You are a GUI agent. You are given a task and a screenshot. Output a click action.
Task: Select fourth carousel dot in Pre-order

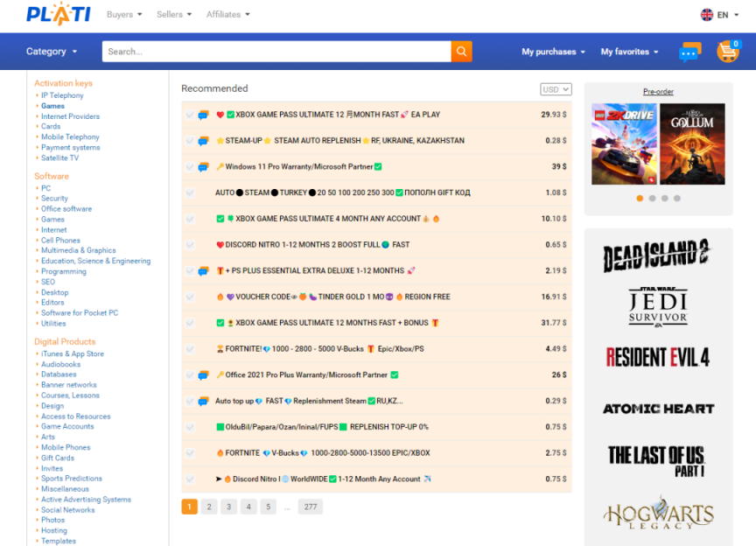click(677, 199)
